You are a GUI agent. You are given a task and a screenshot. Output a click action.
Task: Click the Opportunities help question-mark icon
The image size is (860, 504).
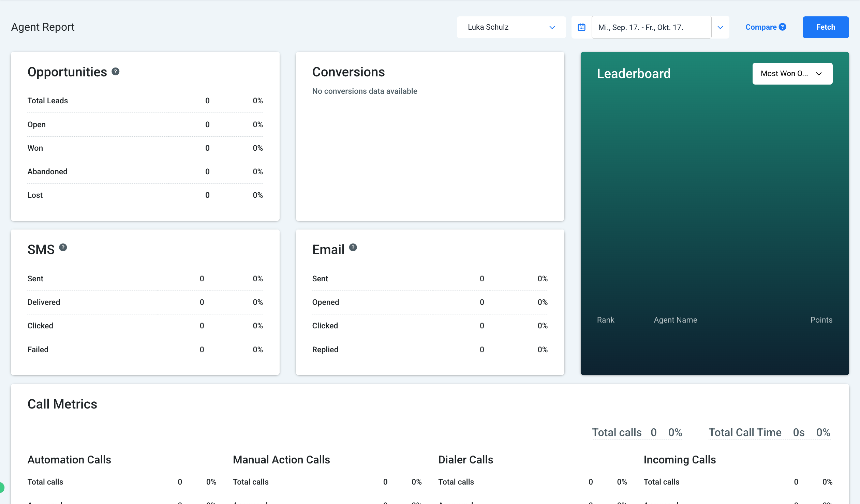click(x=116, y=71)
